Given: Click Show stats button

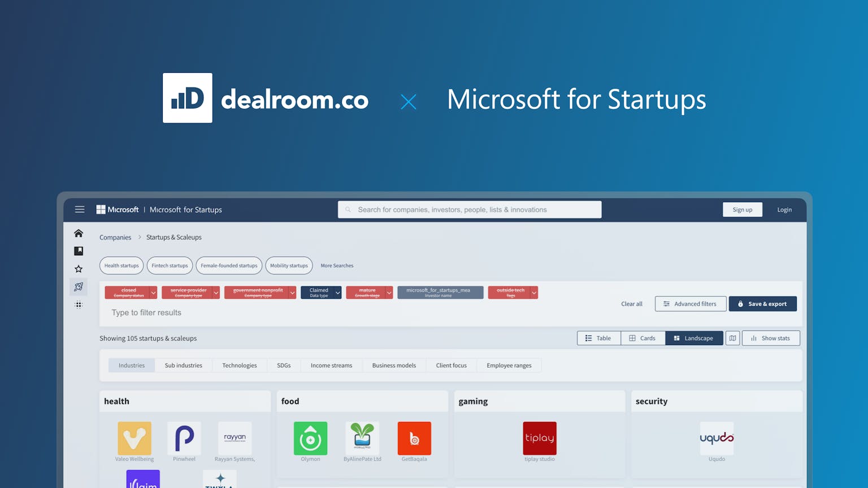Looking at the screenshot, I should pos(771,338).
